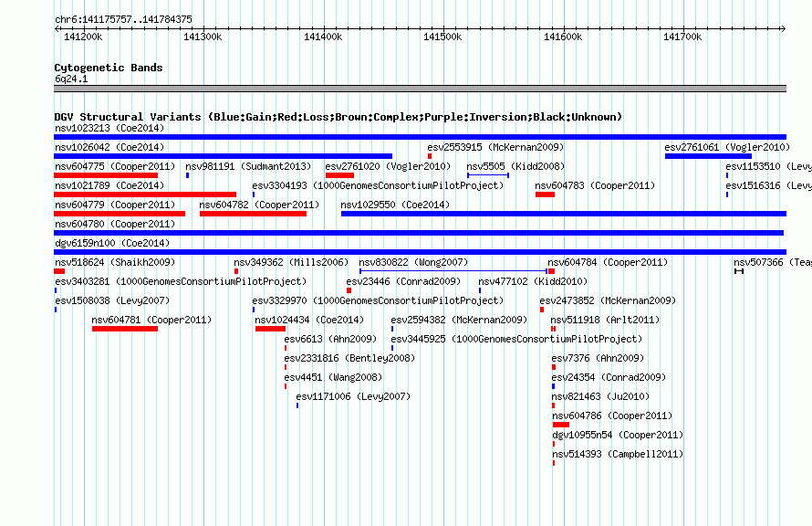Click the esv2761061 (Vogler2010) label

727,147
